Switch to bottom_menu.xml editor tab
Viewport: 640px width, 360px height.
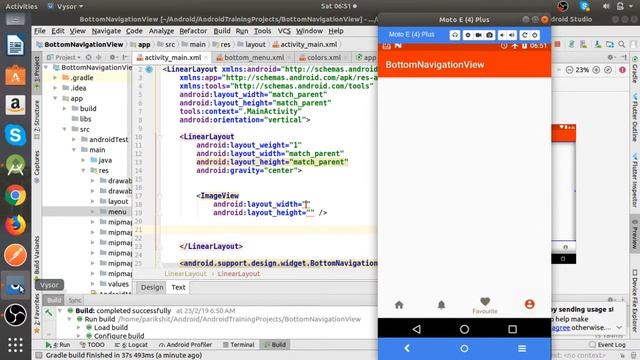[x=254, y=58]
